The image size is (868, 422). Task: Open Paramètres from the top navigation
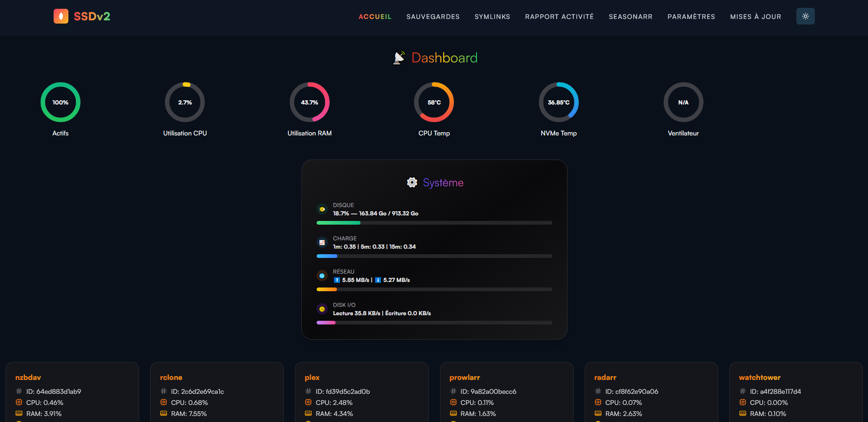(x=691, y=17)
